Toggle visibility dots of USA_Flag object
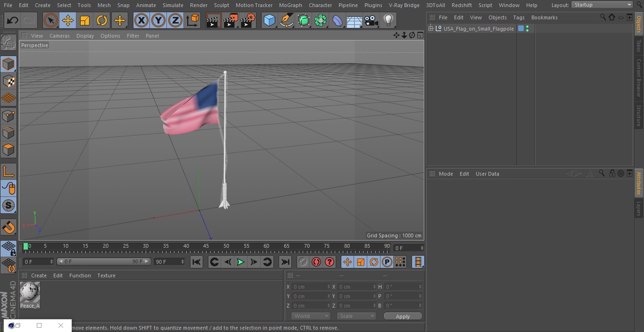Image resolution: width=644 pixels, height=332 pixels. [x=527, y=29]
